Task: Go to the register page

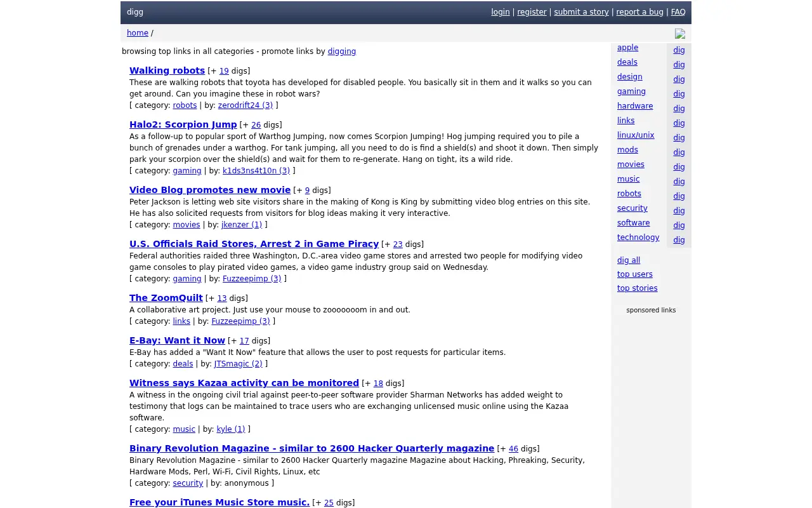Action: coord(532,12)
